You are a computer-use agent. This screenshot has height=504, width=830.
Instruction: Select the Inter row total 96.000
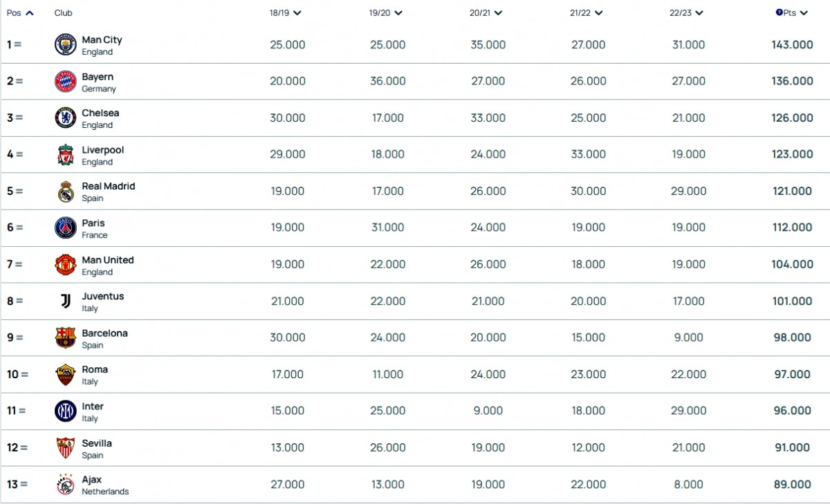[x=793, y=411]
